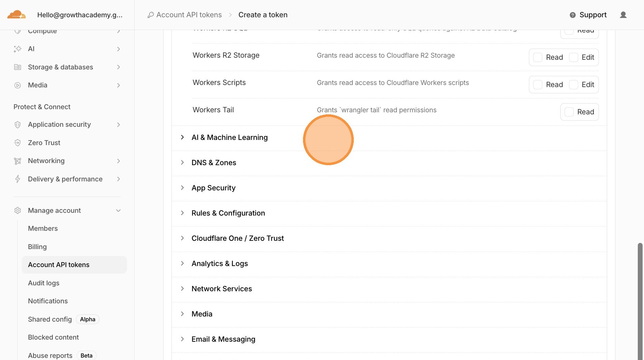Open Audit logs

click(x=43, y=283)
